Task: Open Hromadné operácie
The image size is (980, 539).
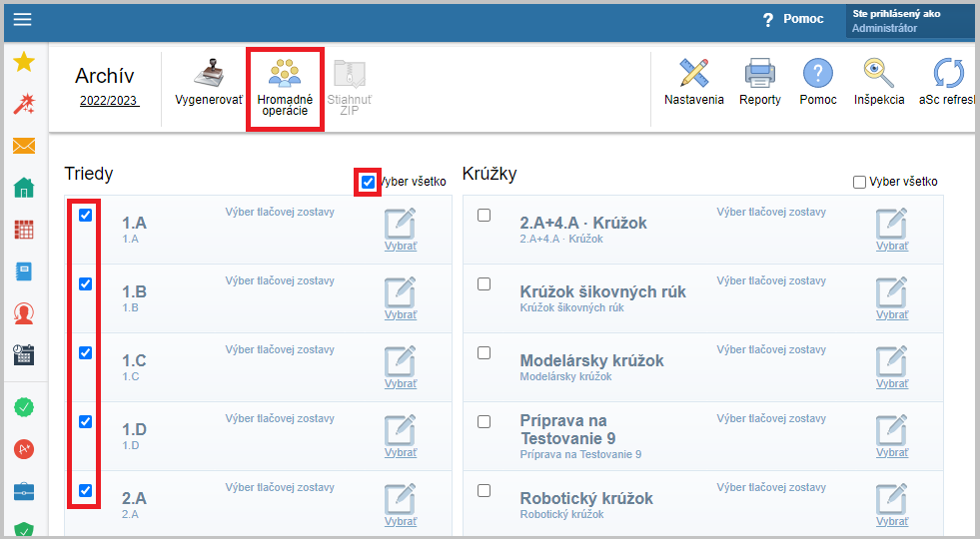Action: [285, 88]
